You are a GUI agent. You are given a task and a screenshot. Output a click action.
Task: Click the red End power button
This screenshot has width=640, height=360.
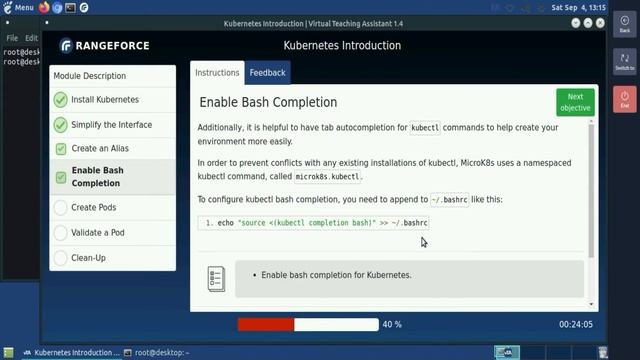[x=624, y=99]
